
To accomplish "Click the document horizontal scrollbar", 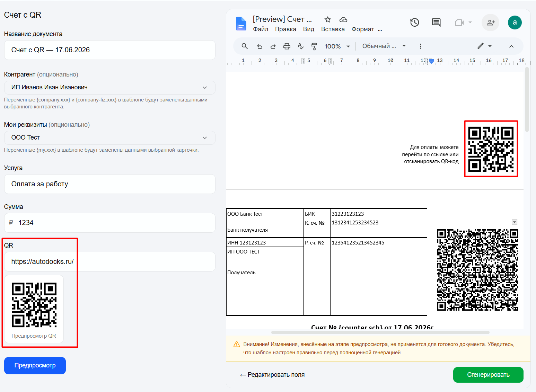I will pos(380,332).
